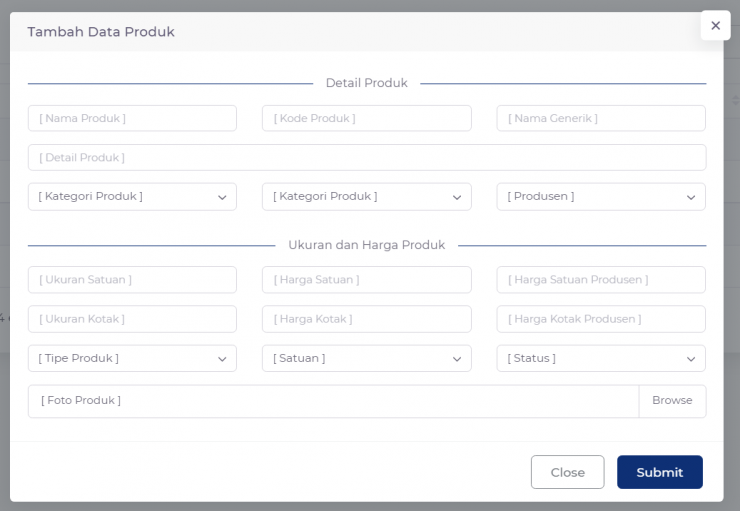Click the Browse button for Foto Produk

(672, 401)
